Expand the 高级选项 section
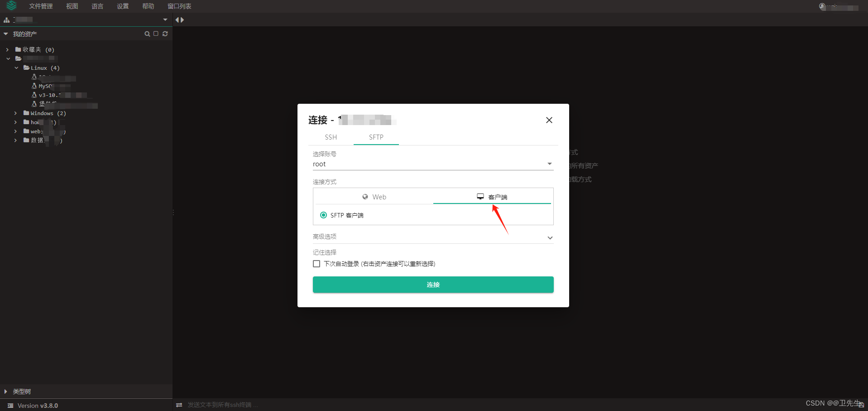This screenshot has width=868, height=411. point(550,237)
